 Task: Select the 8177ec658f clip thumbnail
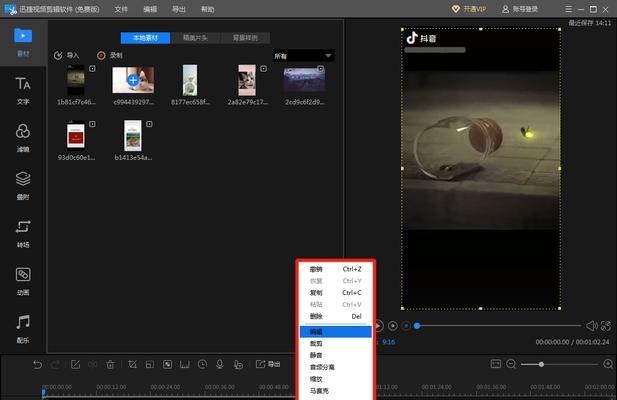(190, 80)
